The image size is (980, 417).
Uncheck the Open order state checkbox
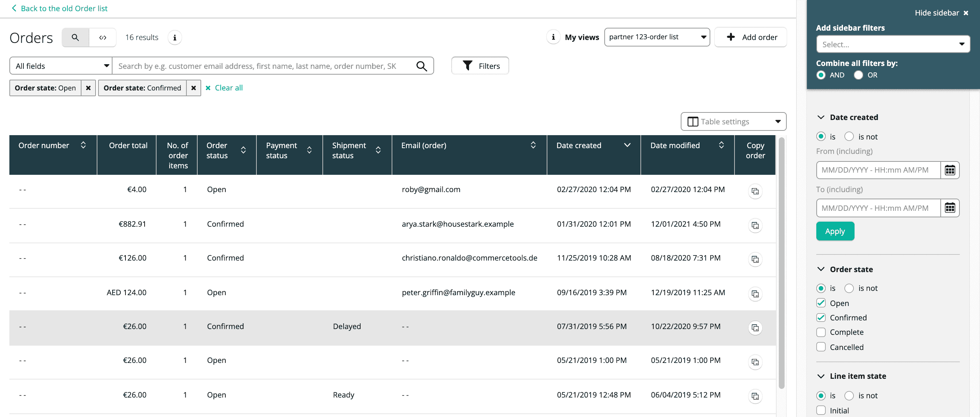(x=821, y=303)
